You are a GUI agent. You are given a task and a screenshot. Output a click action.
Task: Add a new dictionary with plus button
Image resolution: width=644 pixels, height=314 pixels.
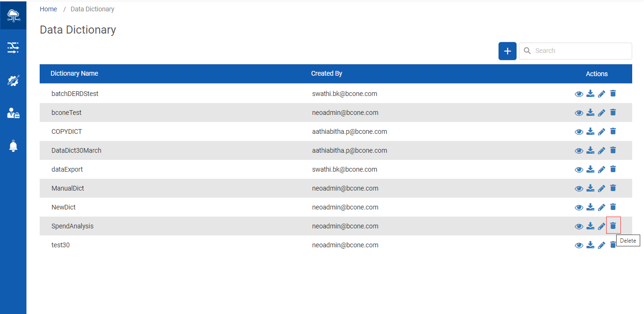point(508,51)
